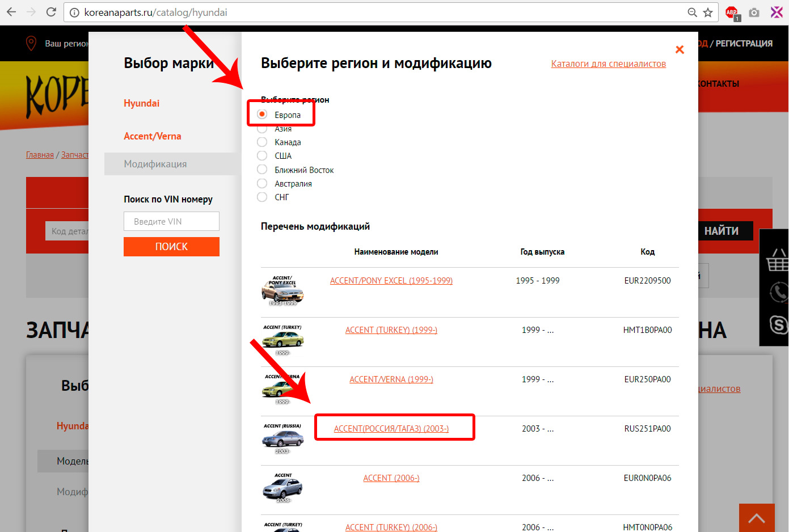Click the Код column header
Viewport: 789px width, 532px height.
tap(648, 252)
